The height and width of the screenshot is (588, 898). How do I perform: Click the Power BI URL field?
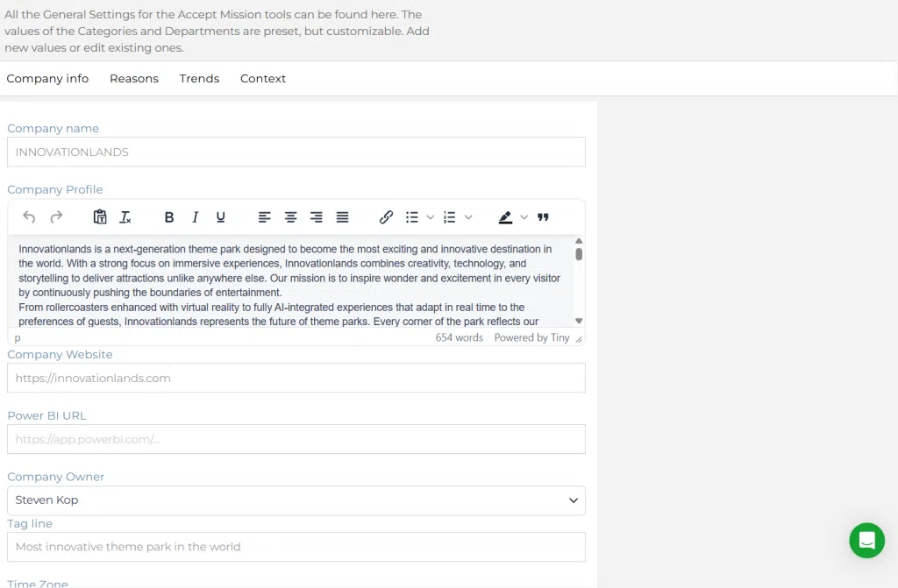pyautogui.click(x=296, y=439)
